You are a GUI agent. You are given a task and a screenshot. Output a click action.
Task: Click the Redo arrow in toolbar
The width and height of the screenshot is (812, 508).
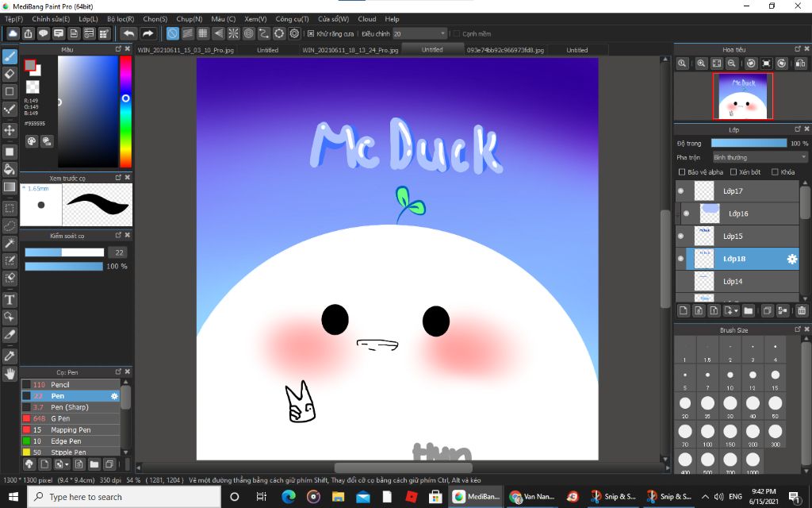point(148,33)
